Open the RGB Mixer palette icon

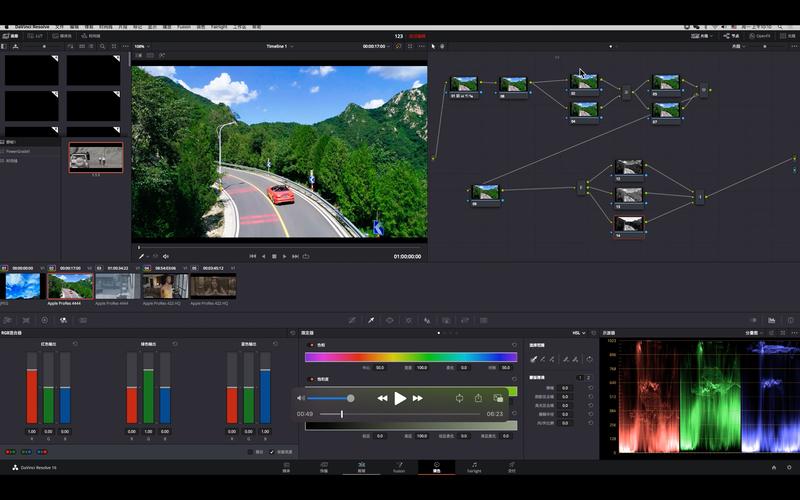63,320
